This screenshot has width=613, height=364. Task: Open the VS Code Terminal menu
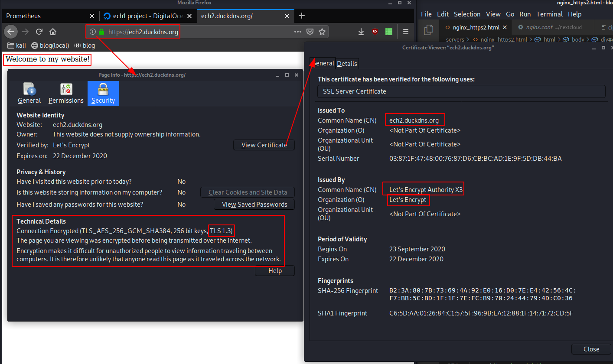tap(549, 14)
